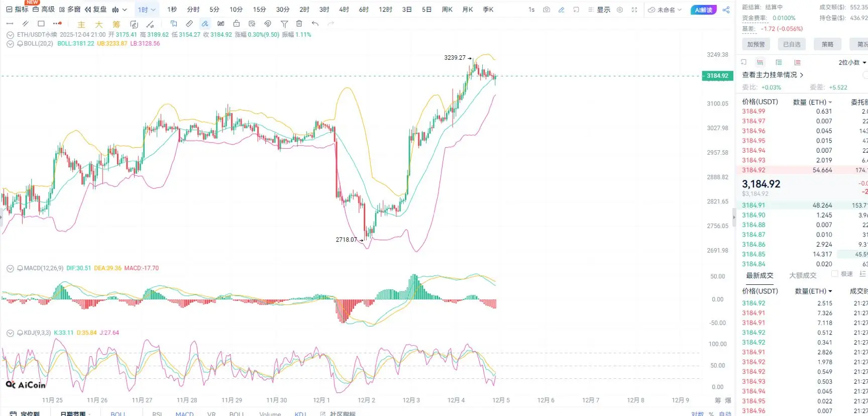Switch to the 5分 timeframe
The image size is (868, 416).
point(214,10)
